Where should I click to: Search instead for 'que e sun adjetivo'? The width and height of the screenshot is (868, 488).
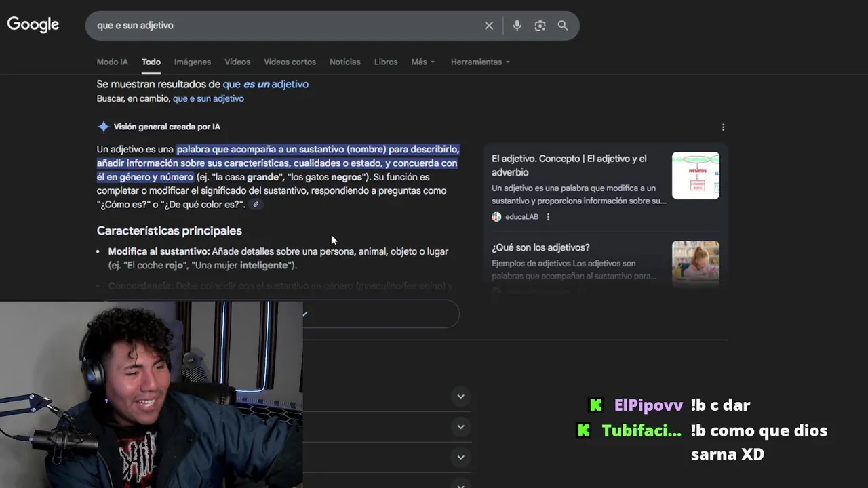208,98
